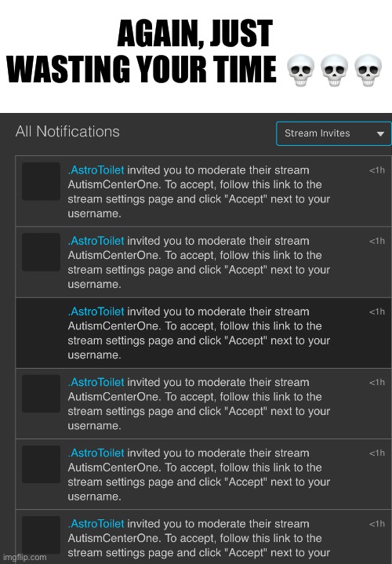Click avatar thumbnail of fifth notification

point(41,464)
